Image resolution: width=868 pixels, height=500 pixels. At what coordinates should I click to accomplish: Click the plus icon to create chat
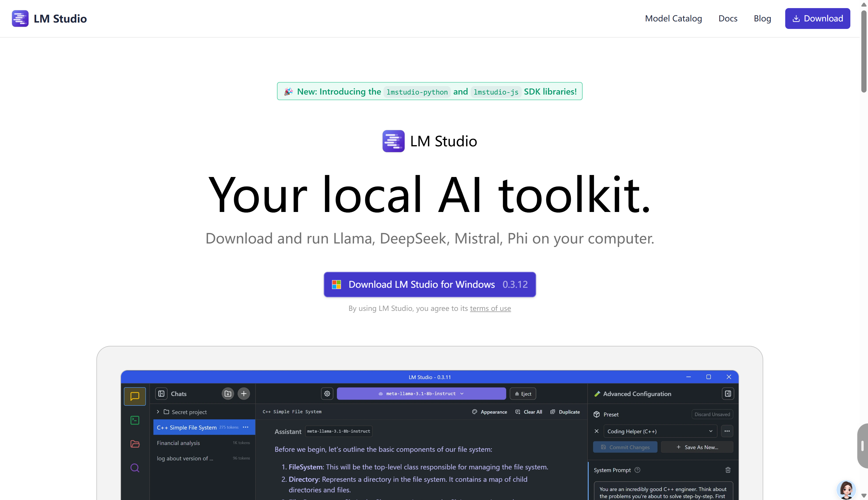(x=244, y=394)
